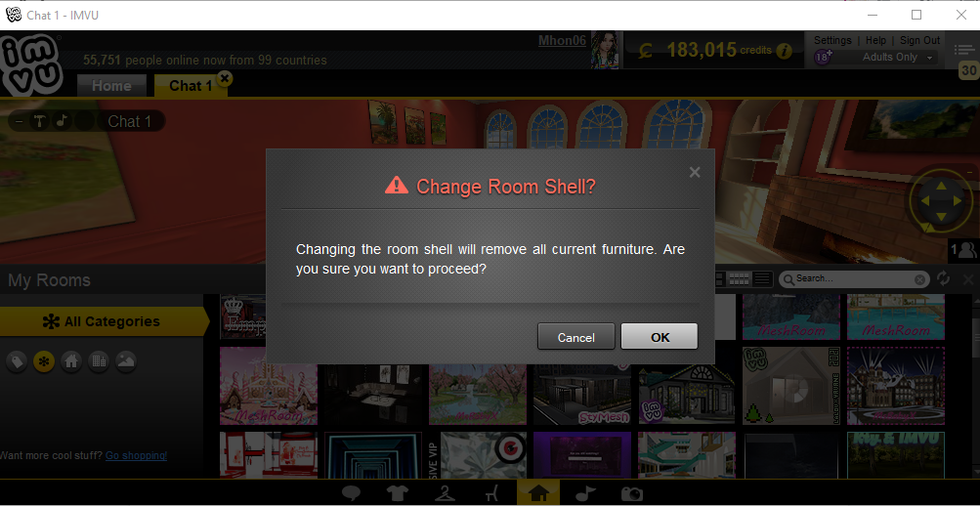Open the furniture chair icon in bottom toolbar
Image resolution: width=980 pixels, height=506 pixels.
[x=491, y=494]
